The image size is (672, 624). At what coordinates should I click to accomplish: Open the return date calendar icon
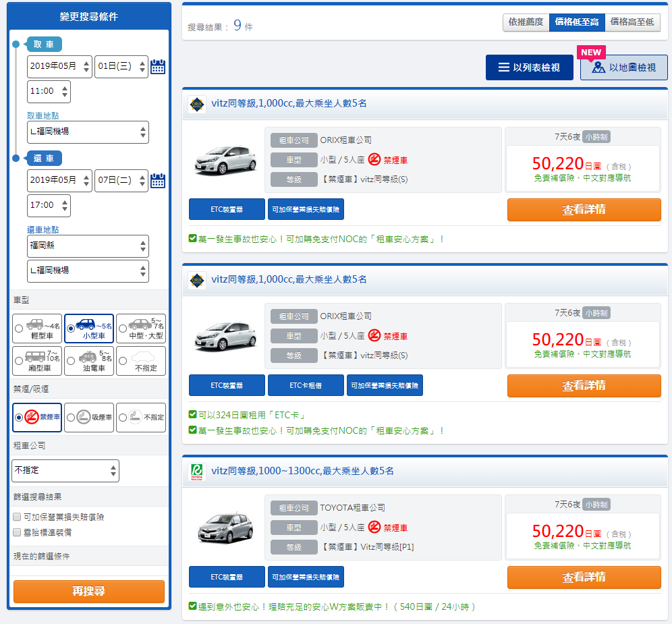point(158,180)
